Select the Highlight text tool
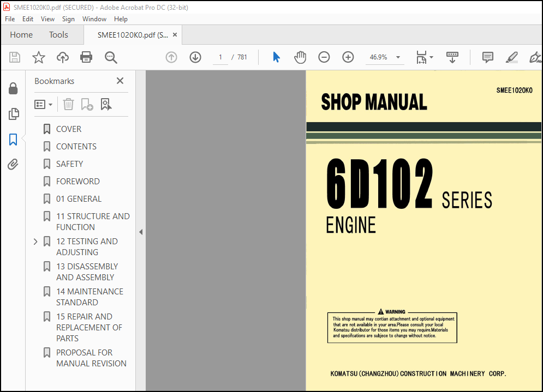This screenshot has width=543, height=392. click(x=511, y=57)
